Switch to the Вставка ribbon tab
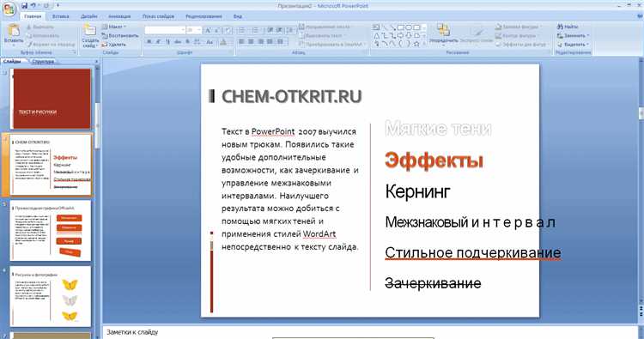The width and height of the screenshot is (644, 339). pyautogui.click(x=61, y=16)
